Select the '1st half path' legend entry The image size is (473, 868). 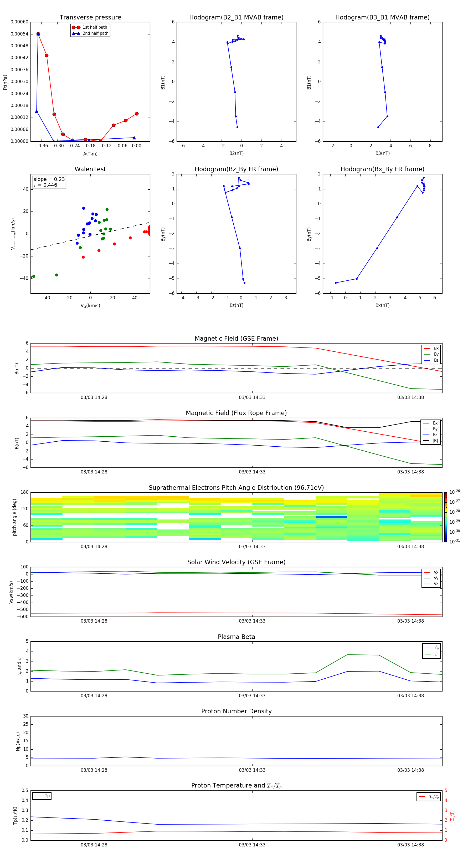(x=90, y=27)
